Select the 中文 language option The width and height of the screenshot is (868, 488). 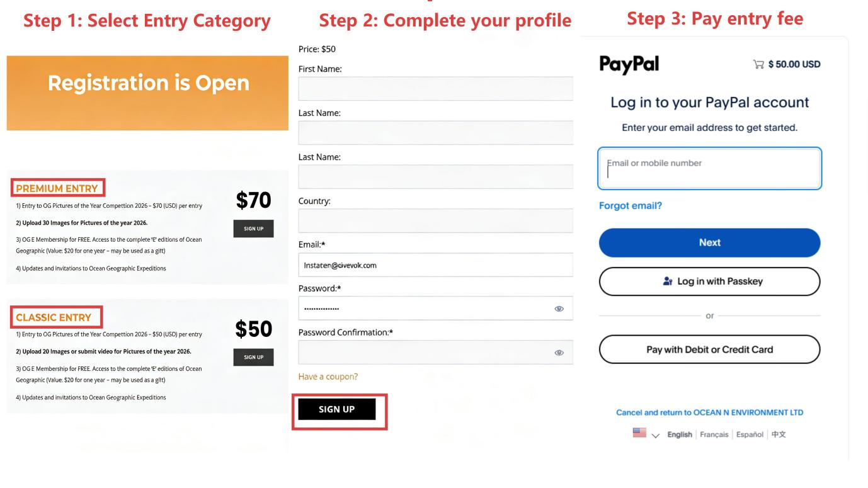[779, 433]
